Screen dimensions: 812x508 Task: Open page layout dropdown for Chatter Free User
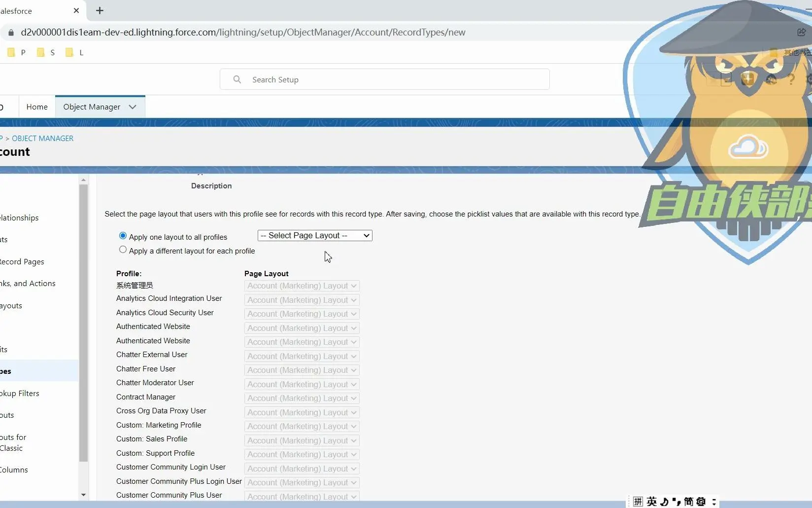tap(302, 370)
